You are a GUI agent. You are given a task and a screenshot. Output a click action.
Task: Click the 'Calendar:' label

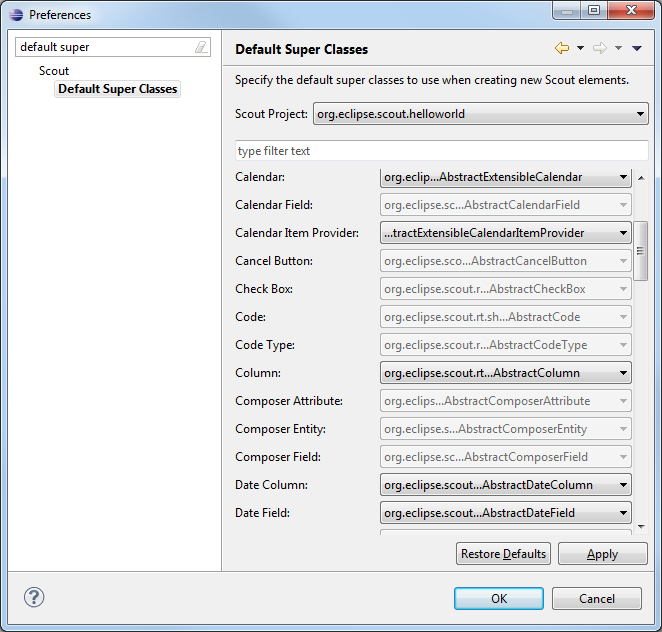click(260, 177)
